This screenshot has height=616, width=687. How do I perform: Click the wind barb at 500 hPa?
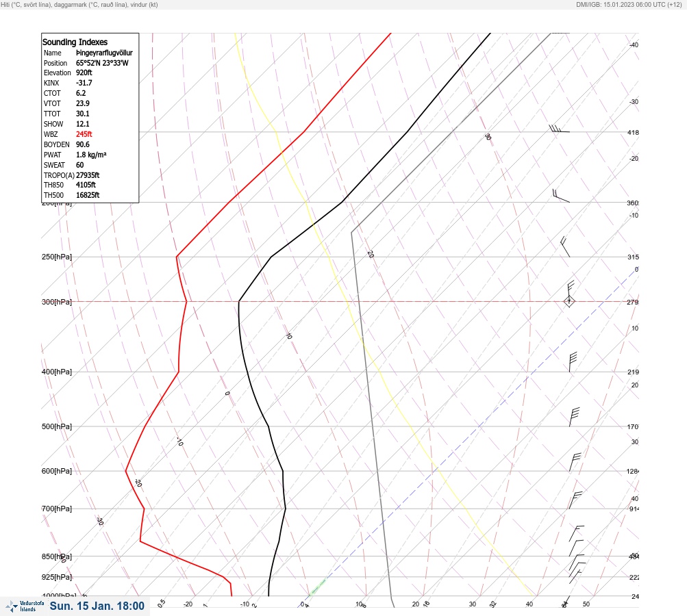click(574, 417)
